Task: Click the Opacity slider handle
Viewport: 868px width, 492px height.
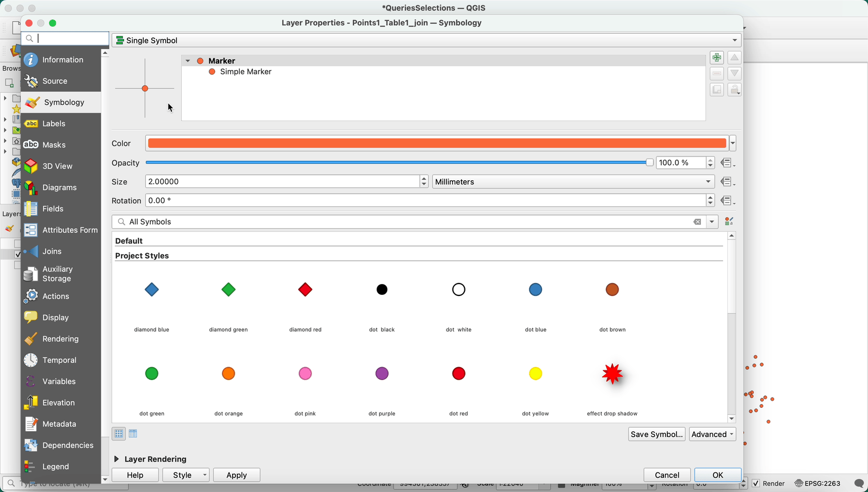Action: [x=649, y=162]
